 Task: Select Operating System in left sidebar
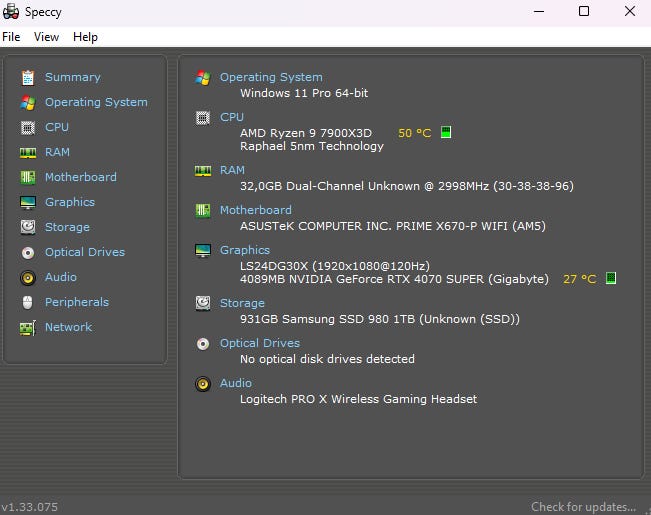click(x=96, y=102)
